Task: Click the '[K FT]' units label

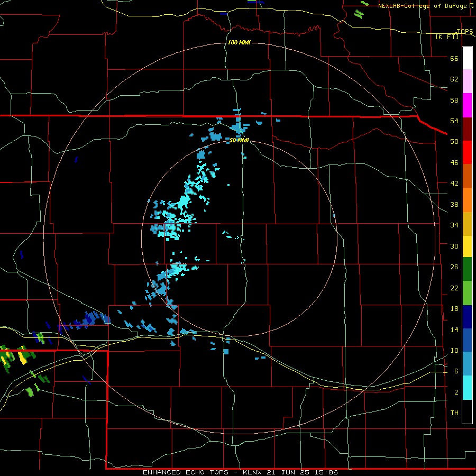Action: pos(447,37)
